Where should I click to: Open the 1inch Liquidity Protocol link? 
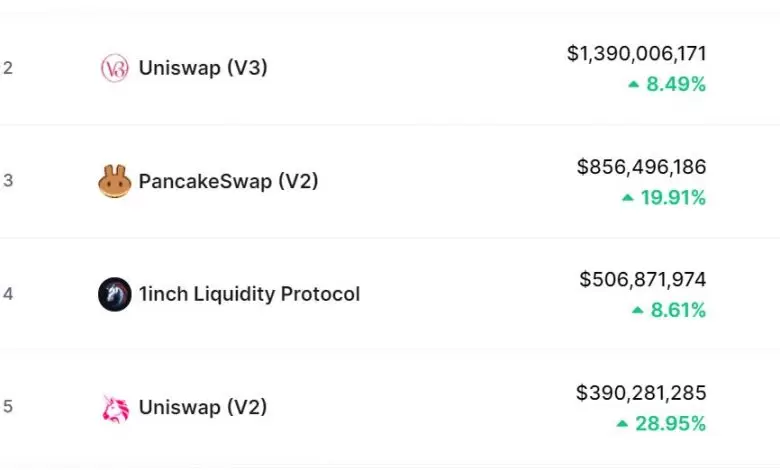249,294
